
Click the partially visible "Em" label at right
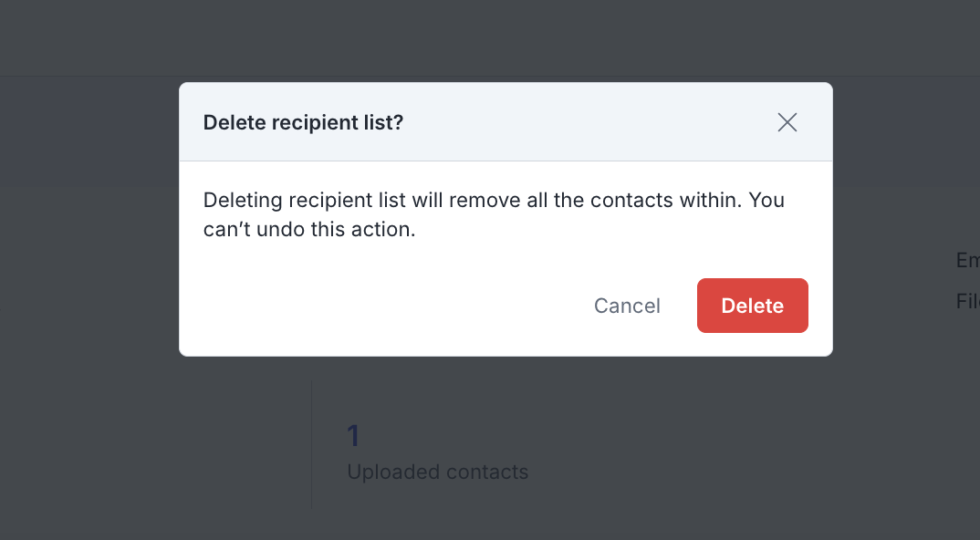point(967,261)
